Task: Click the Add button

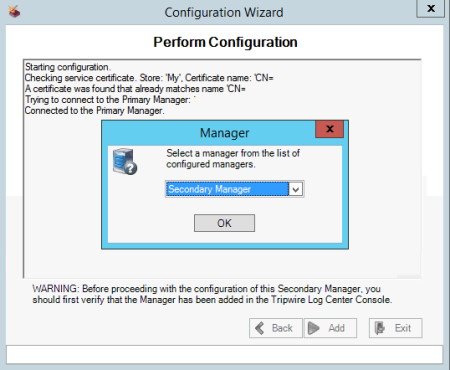Action: point(330,328)
